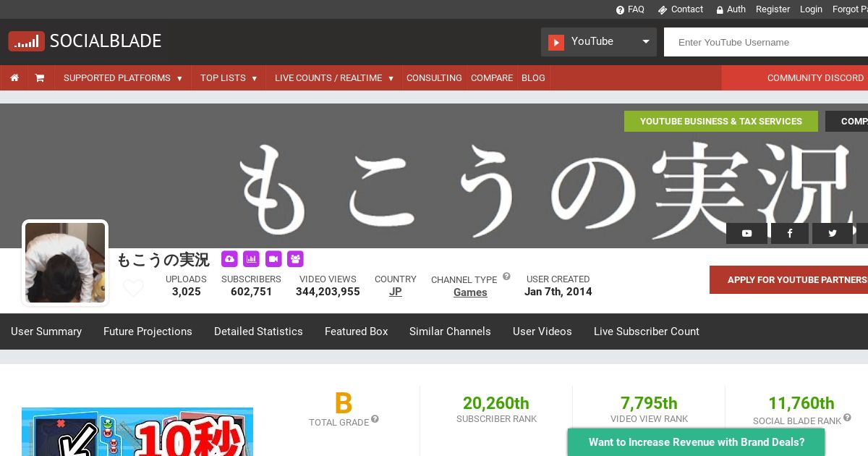868x456 pixels.
Task: Open the shopping cart icon
Action: click(40, 78)
